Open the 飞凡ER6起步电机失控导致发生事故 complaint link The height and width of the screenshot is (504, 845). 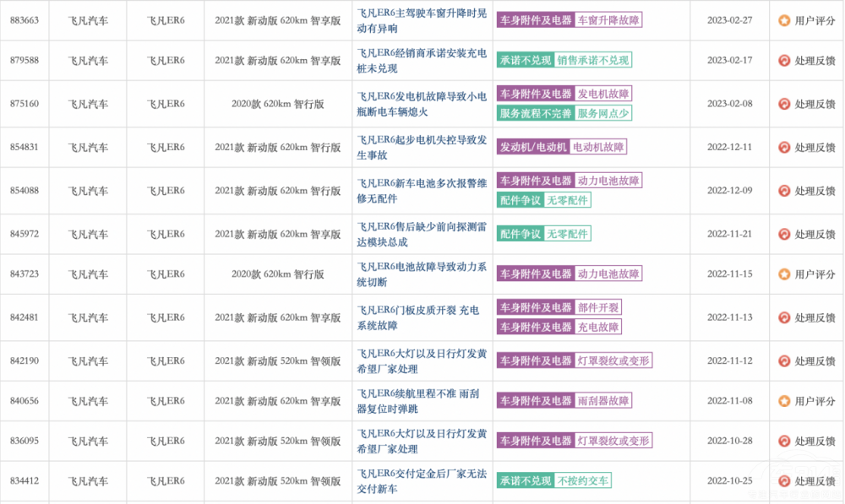click(x=422, y=147)
